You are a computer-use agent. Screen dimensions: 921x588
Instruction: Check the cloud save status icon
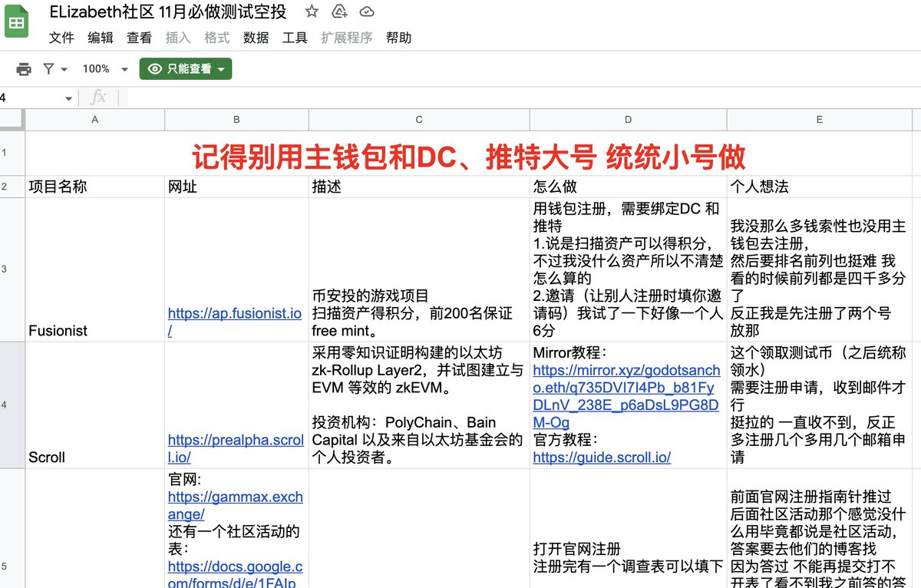(x=367, y=12)
